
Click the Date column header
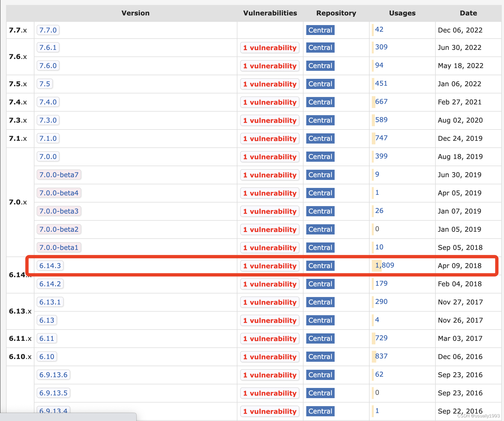point(468,13)
